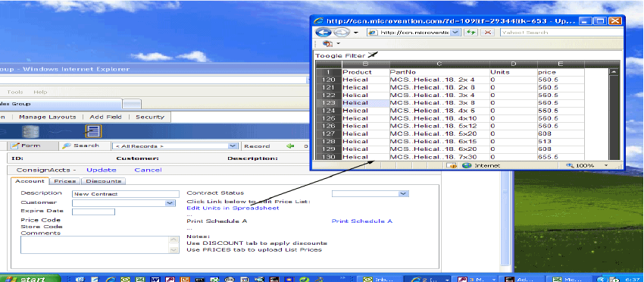Switch to the Discounts tab
The width and height of the screenshot is (644, 282).
pos(104,181)
